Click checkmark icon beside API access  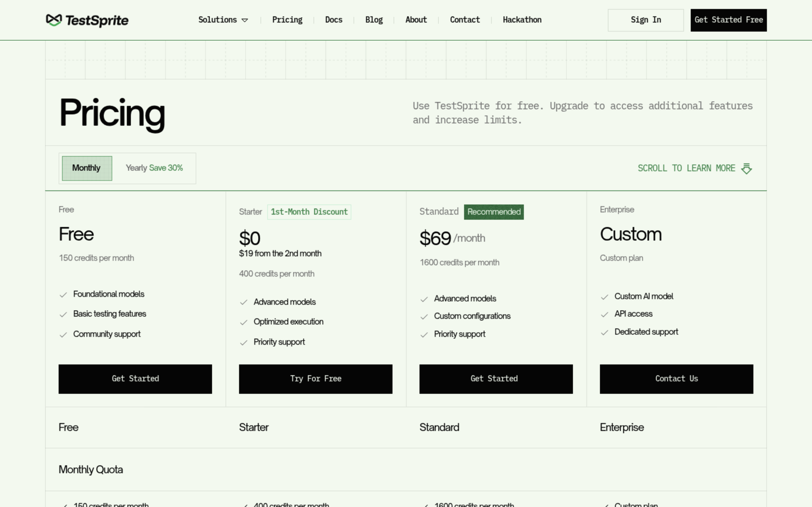(604, 315)
